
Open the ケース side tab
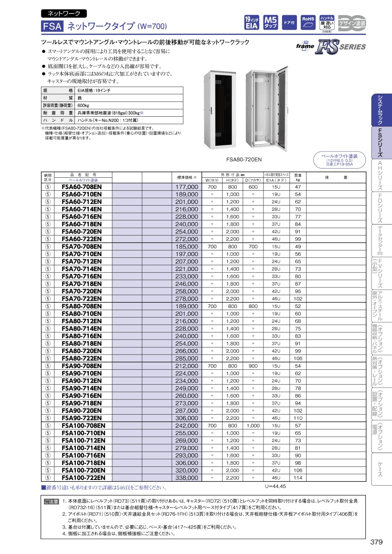[379, 469]
